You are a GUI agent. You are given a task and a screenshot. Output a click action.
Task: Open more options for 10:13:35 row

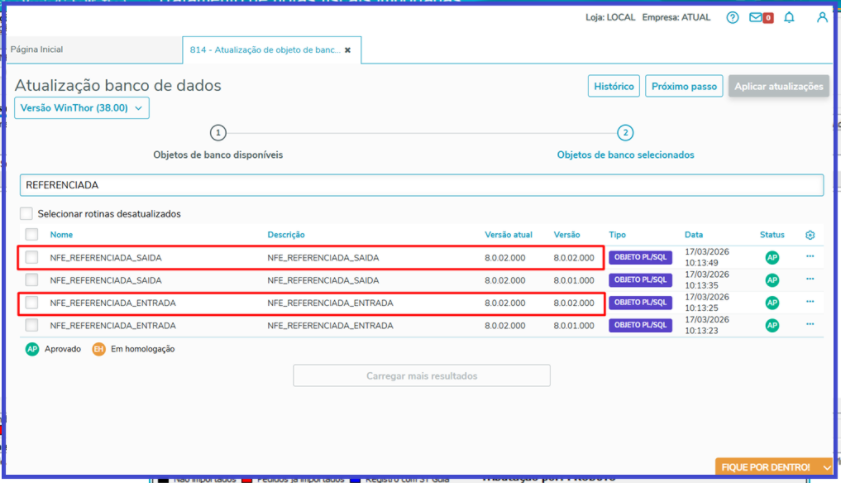tap(810, 279)
